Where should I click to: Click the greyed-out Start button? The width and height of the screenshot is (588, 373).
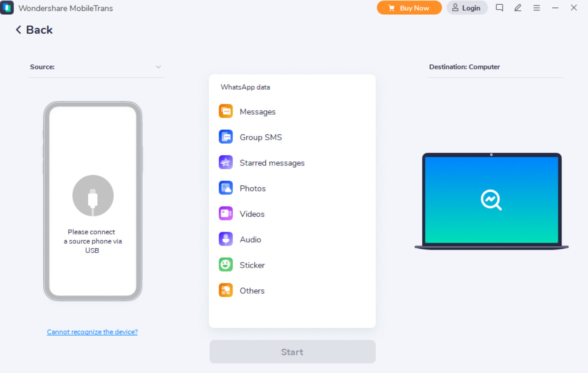click(292, 352)
